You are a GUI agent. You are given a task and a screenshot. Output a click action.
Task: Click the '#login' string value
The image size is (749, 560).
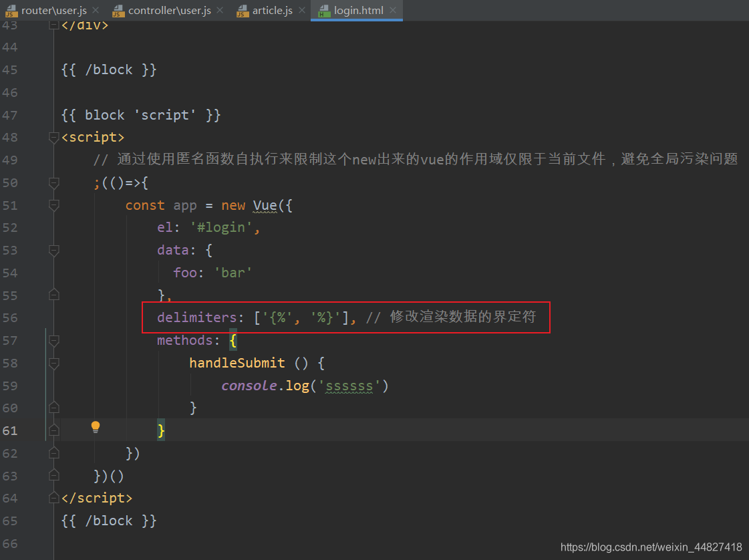[221, 227]
